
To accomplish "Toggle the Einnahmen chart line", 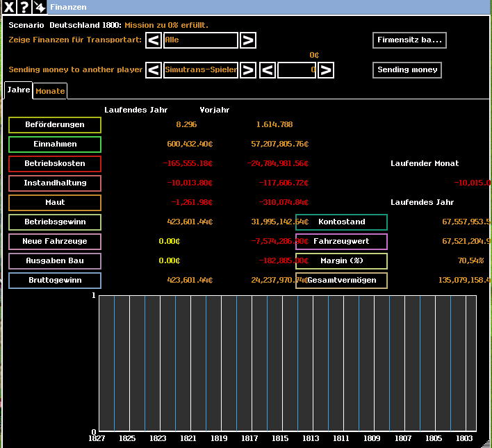I will [55, 144].
